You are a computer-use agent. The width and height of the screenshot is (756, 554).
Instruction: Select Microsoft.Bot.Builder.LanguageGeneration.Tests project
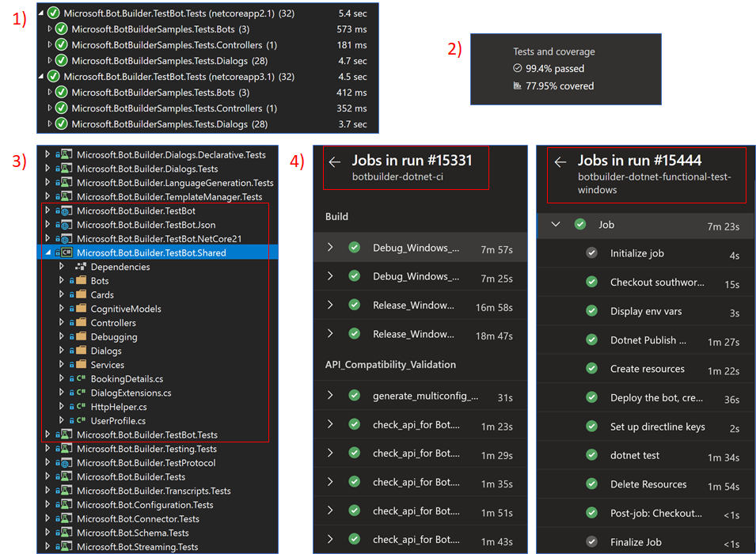tap(175, 183)
